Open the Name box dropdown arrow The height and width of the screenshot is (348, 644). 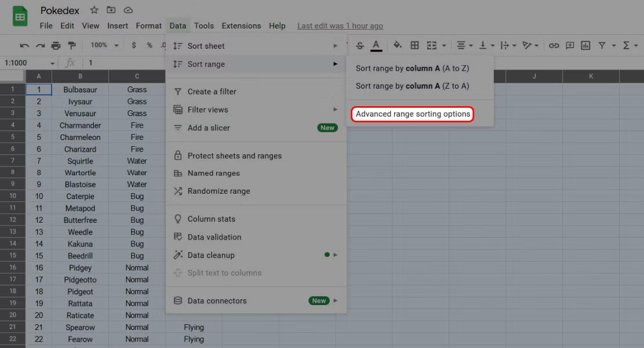click(52, 63)
